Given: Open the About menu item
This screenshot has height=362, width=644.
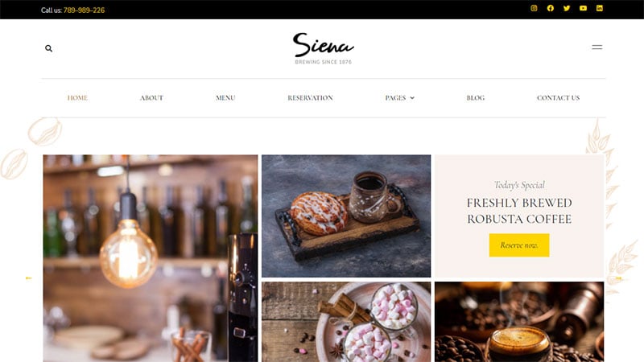Looking at the screenshot, I should point(151,97).
